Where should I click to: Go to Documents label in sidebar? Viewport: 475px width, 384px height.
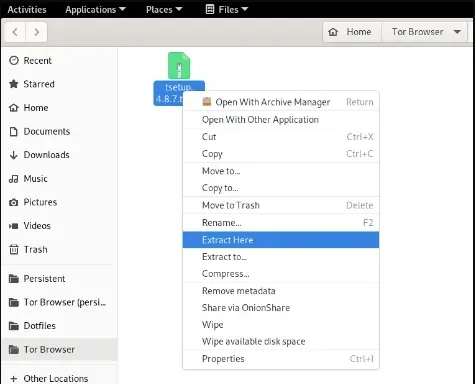pos(47,131)
